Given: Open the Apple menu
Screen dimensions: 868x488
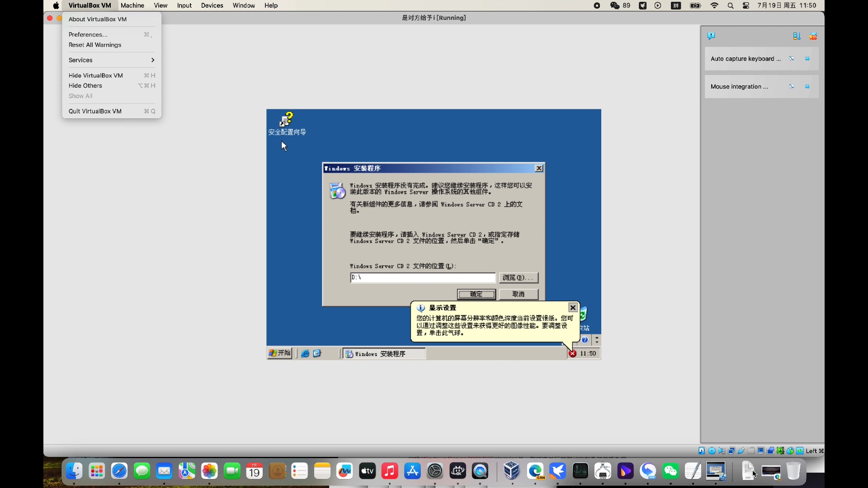Looking at the screenshot, I should coord(56,5).
